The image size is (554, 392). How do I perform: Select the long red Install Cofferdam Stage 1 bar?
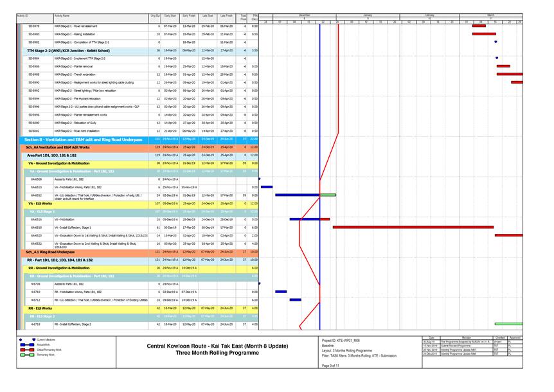pos(413,227)
